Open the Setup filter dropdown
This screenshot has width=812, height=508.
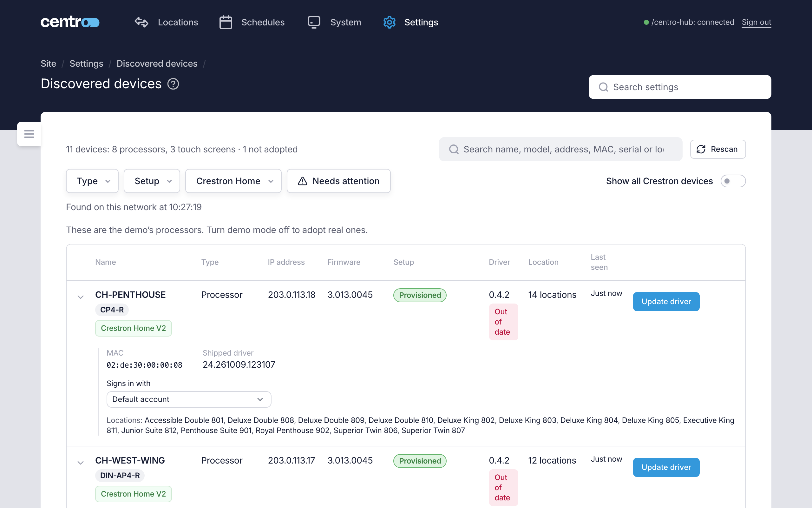coord(152,181)
